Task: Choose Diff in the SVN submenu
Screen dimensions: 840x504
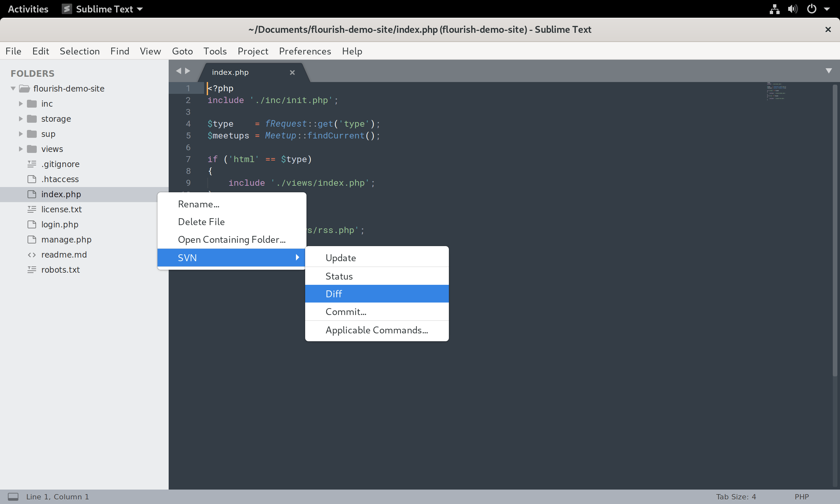Action: click(377, 294)
